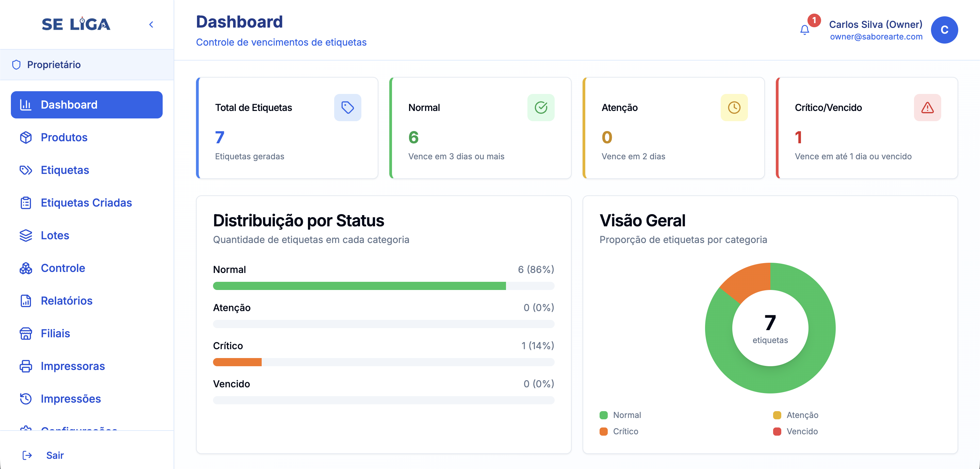980x469 pixels.
Task: Click the Relatórios chart file icon
Action: point(26,301)
